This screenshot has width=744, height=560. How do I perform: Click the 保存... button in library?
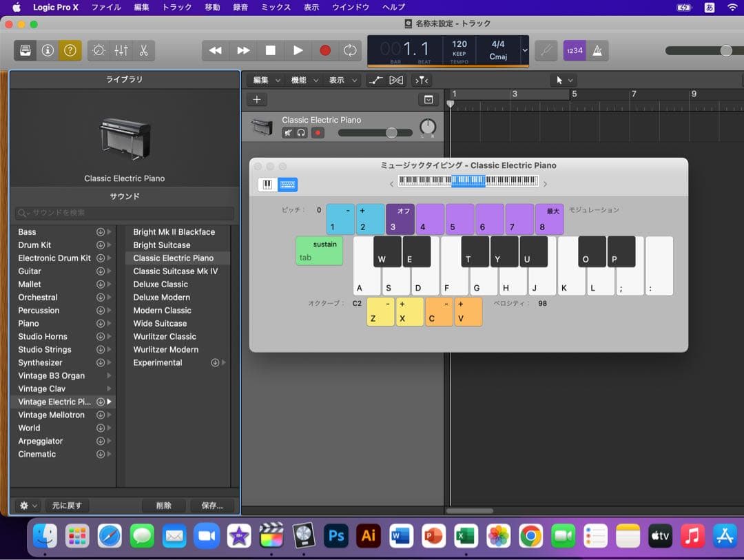pos(212,506)
